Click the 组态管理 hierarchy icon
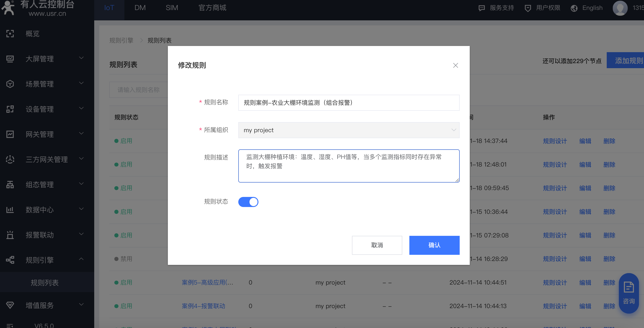Screen dimensions: 644x328 coord(10,185)
